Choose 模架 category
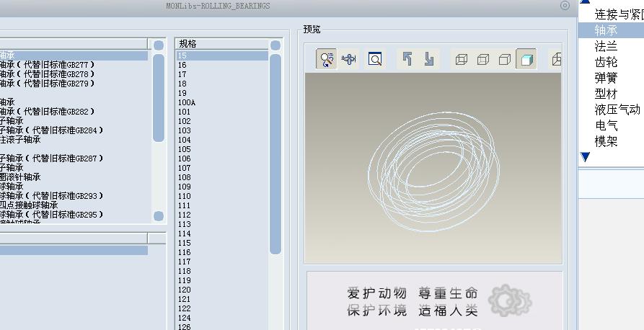This screenshot has height=330, width=644. tap(606, 141)
